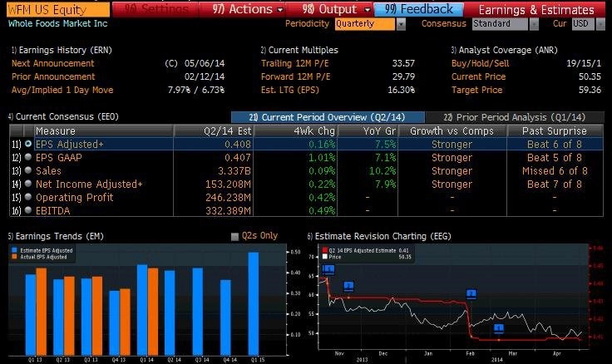The width and height of the screenshot is (612, 364).
Task: Click the 332.389M EBITDA estimate
Action: [x=229, y=211]
